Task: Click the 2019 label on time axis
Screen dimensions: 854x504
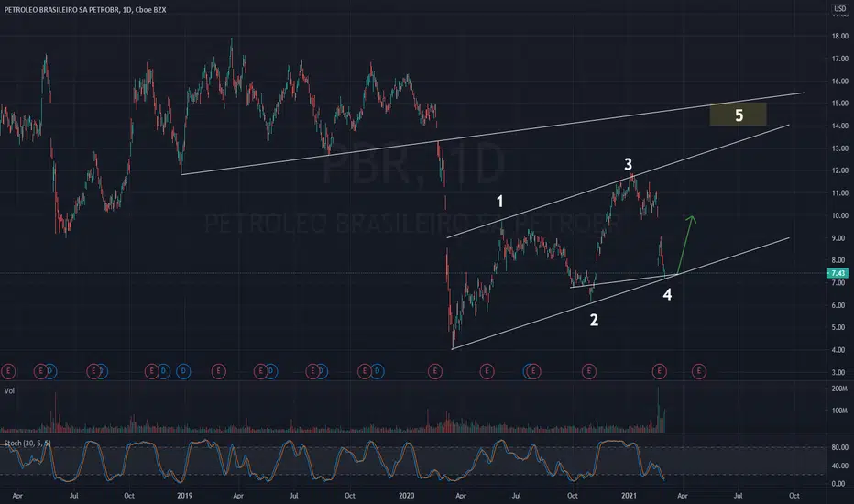Action: pos(184,495)
